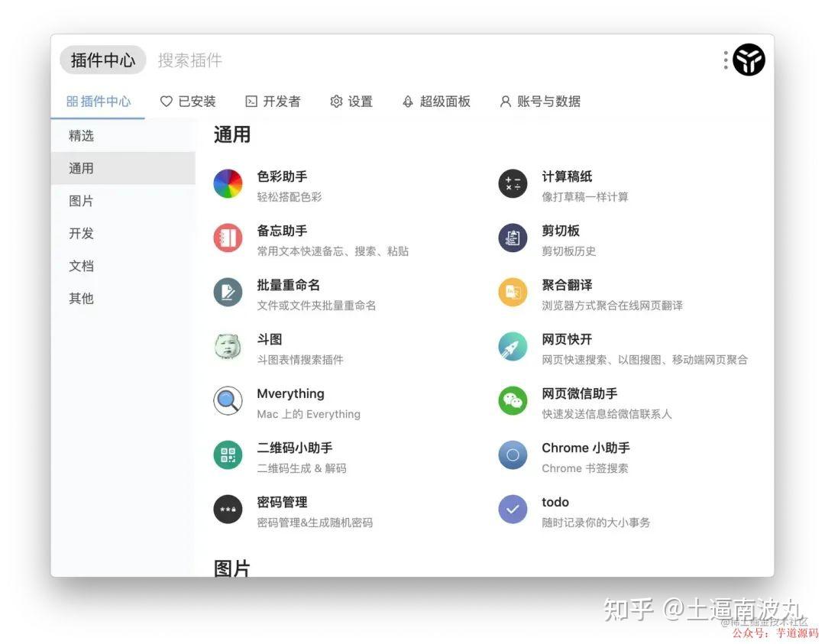The image size is (825, 644).
Task: Click description 常用文本快速备忘、搜索、粘贴
Action: pos(332,251)
